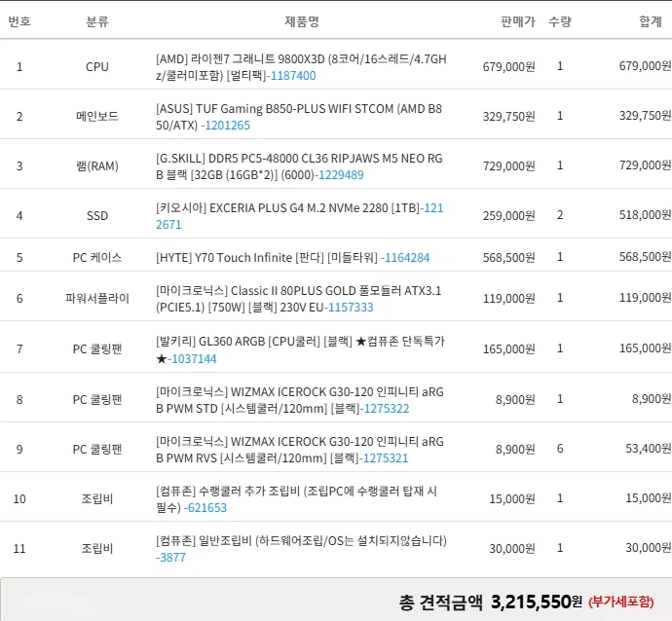Click the G.SKILL DDR5 RIPJAWS M5 product name
Image resolution: width=672 pixels, height=621 pixels.
[x=299, y=166]
